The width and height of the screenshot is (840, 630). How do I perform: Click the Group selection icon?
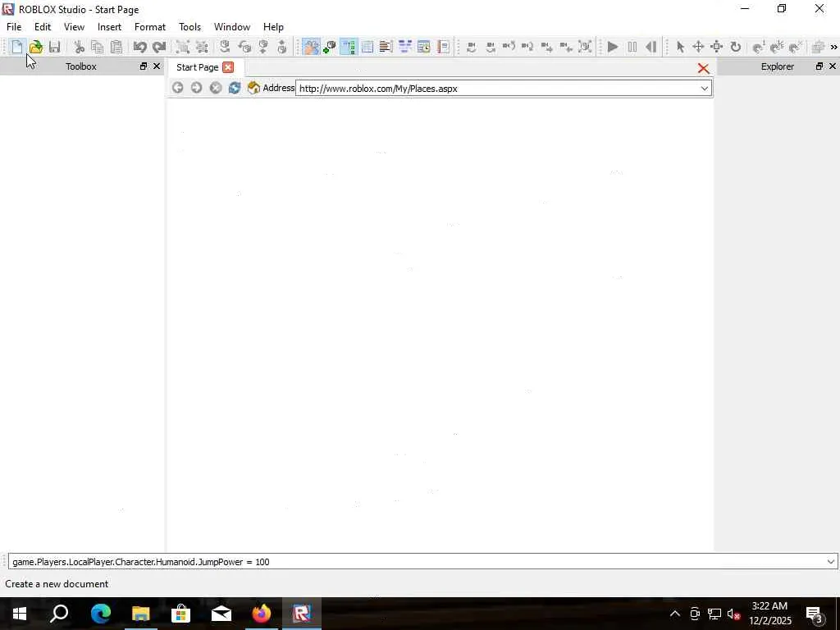(x=183, y=47)
